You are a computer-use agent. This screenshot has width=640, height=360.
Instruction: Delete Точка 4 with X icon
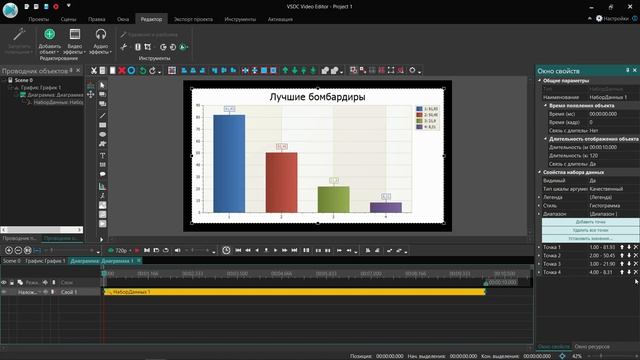point(636,272)
